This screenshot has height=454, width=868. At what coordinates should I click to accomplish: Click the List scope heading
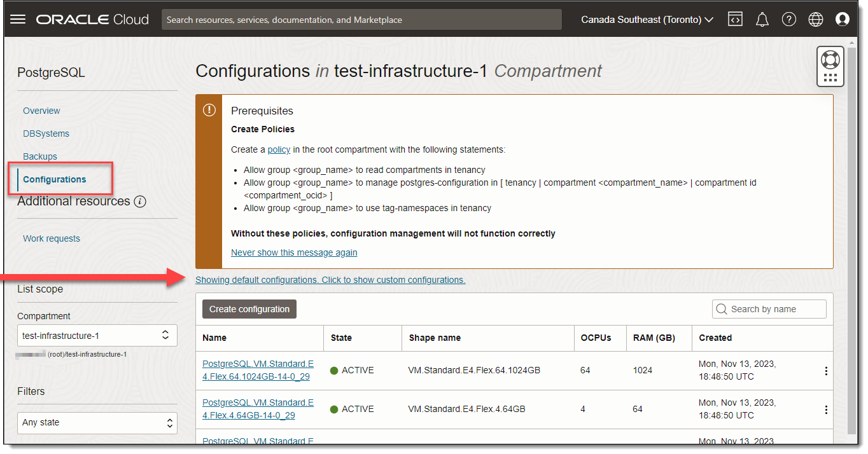(40, 289)
